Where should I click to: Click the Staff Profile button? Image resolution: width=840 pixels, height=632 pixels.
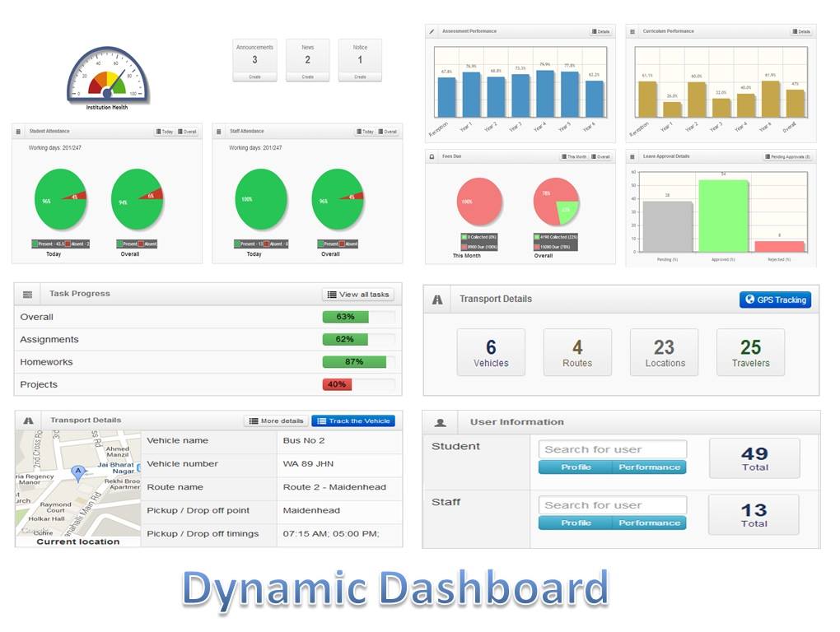[576, 523]
